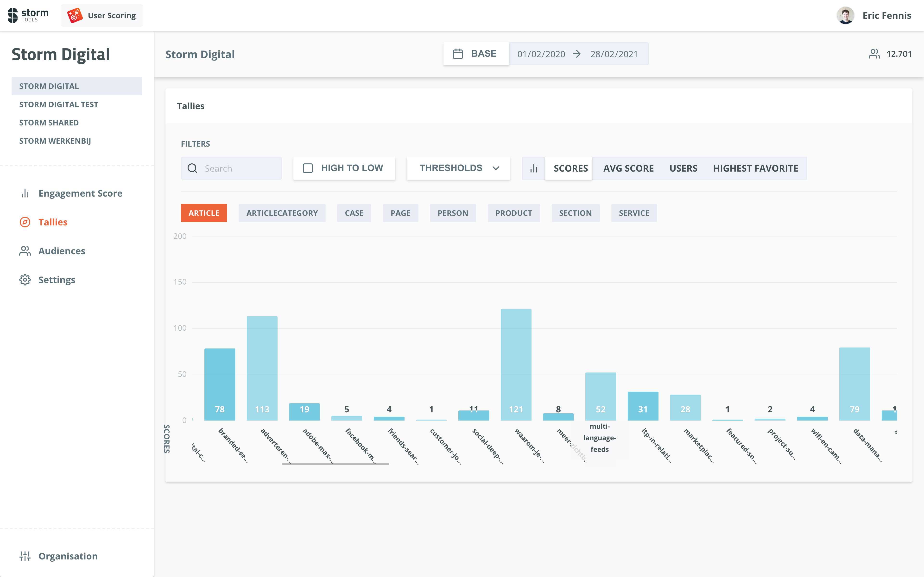Click the end date 28/02/2021
The height and width of the screenshot is (577, 924).
[614, 54]
